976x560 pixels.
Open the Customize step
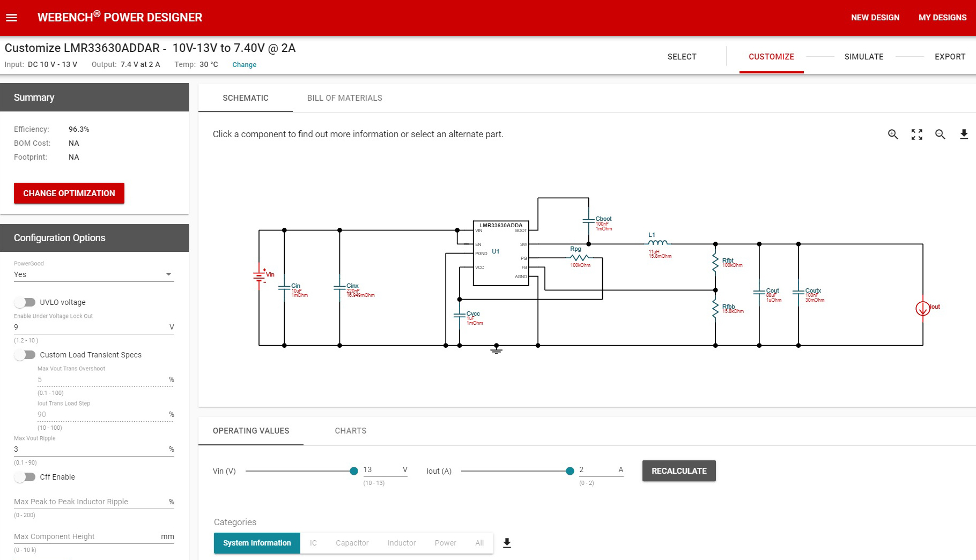771,57
